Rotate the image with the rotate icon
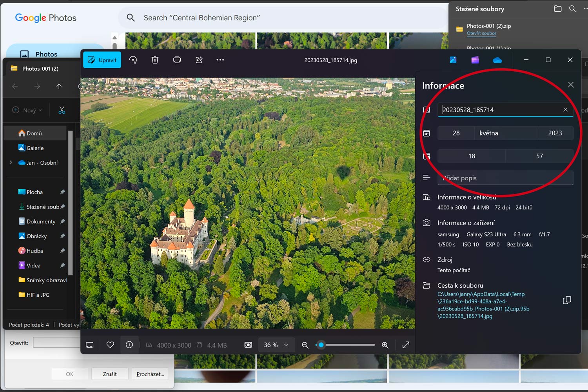The image size is (588, 392). pos(133,60)
